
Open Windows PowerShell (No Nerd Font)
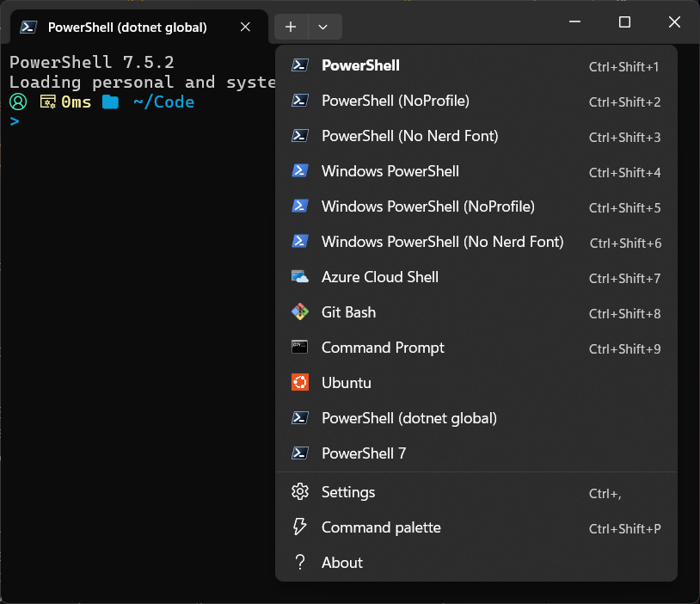476,242
